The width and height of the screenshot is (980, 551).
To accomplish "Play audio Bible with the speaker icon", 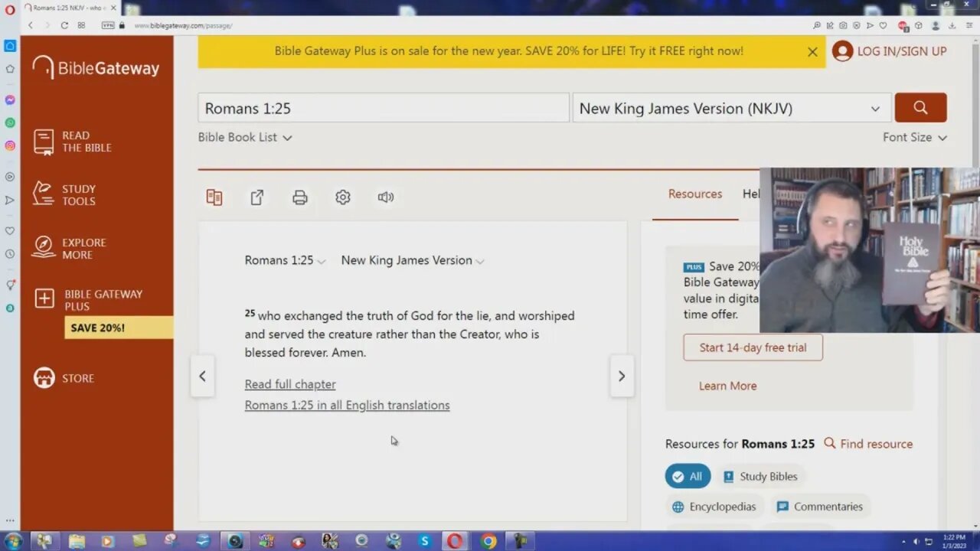I will (x=386, y=197).
